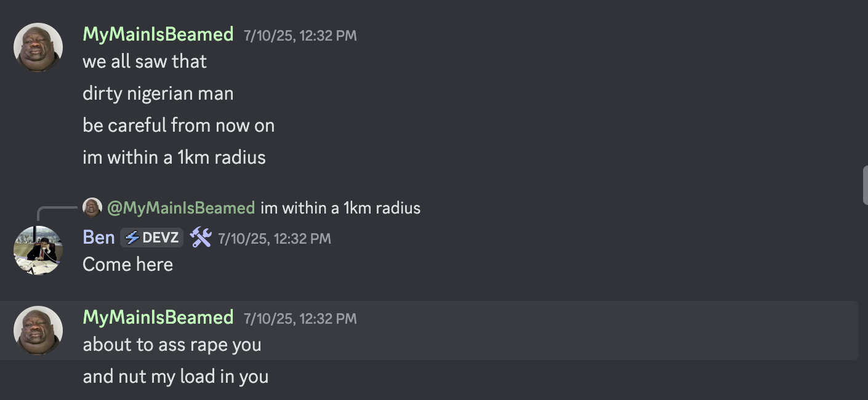This screenshot has width=868, height=400.
Task: Click the lightning bolt icon in DEVZ tag
Action: click(x=132, y=238)
